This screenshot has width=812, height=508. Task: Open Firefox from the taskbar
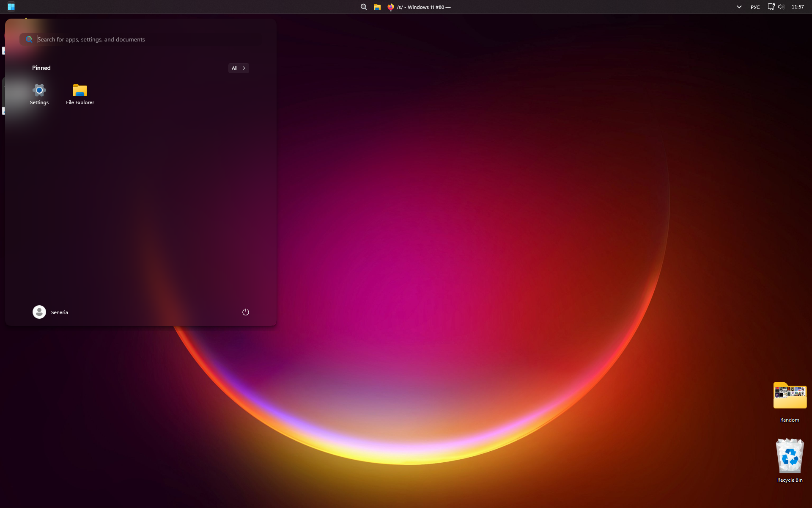click(x=390, y=7)
